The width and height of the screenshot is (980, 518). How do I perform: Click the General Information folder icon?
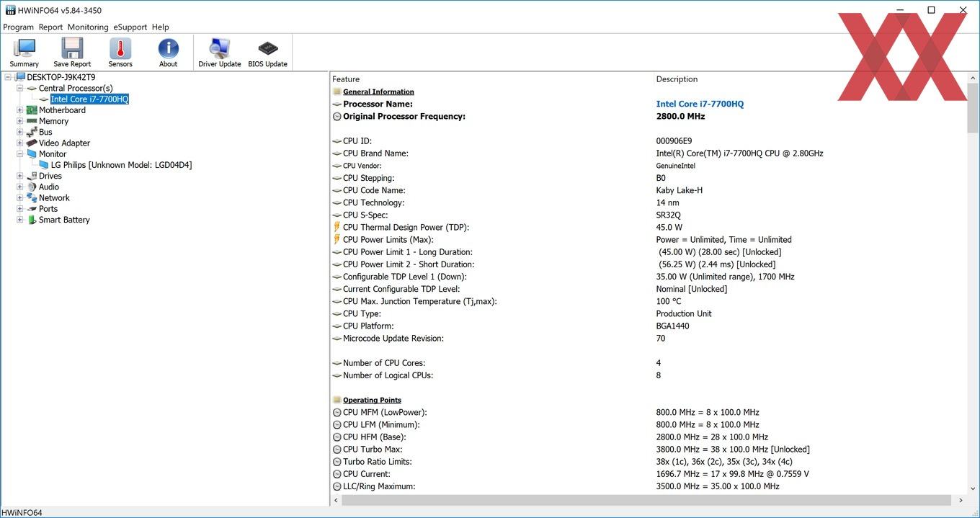click(337, 91)
